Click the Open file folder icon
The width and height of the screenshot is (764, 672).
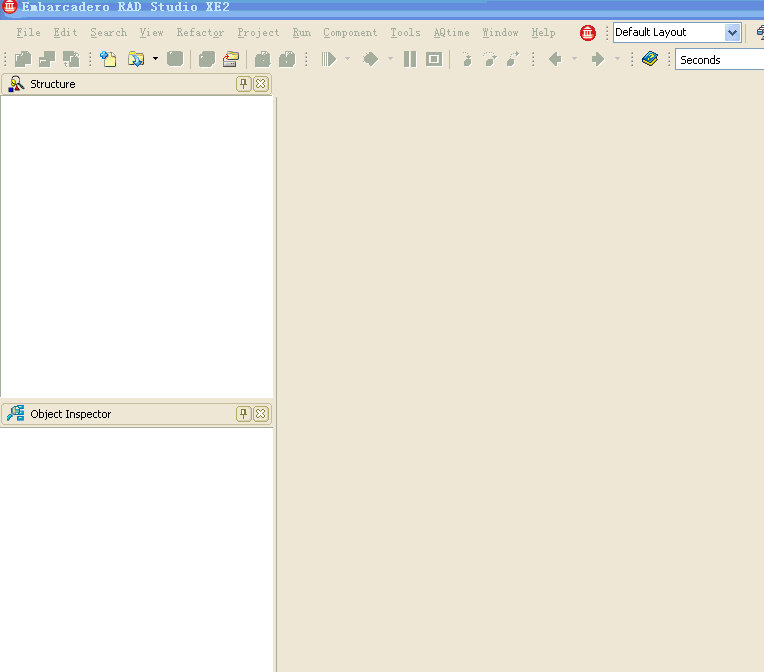tap(136, 60)
